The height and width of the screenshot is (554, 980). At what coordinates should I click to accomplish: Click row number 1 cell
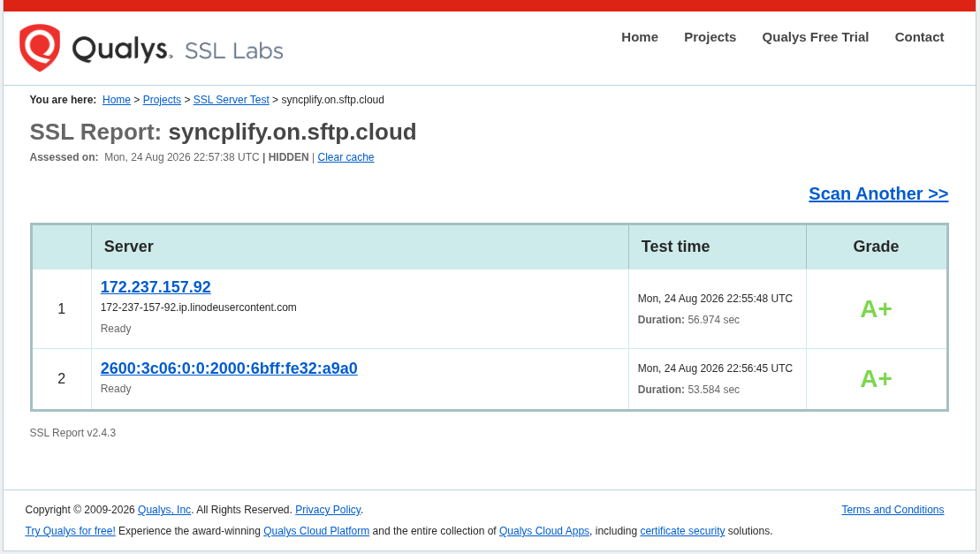click(61, 308)
